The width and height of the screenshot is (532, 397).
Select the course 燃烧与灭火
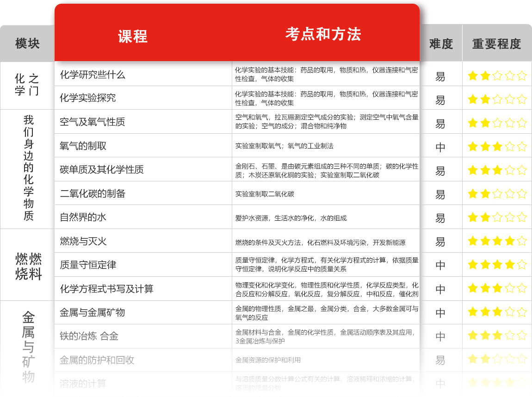click(x=83, y=241)
